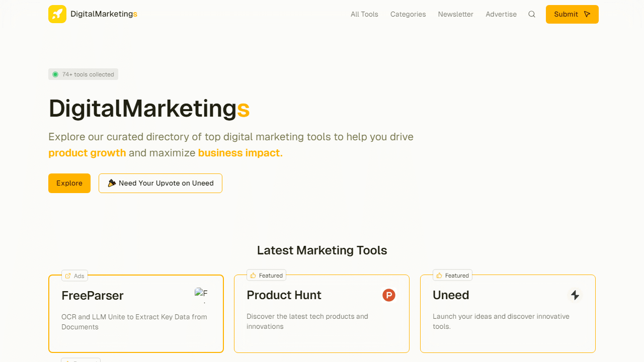Click the highlighted product growth text
Viewport: 644px width, 362px height.
coord(87,153)
